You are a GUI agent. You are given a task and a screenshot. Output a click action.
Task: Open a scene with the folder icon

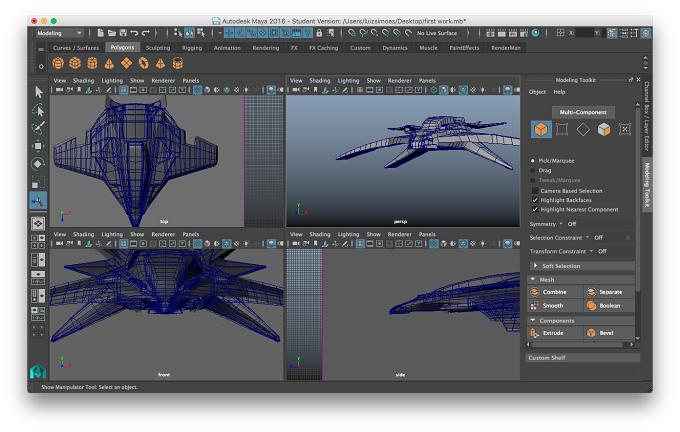click(112, 33)
